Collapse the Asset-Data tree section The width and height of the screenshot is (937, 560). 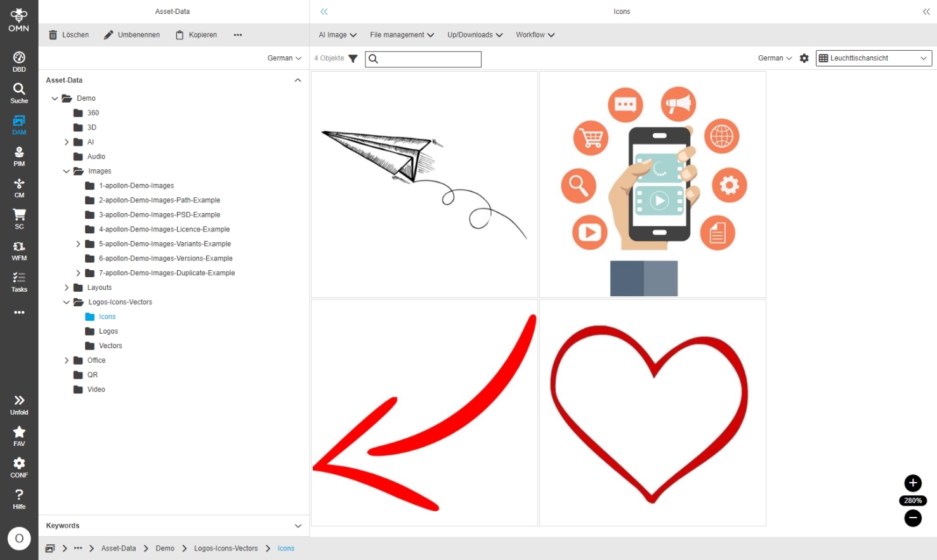[298, 81]
